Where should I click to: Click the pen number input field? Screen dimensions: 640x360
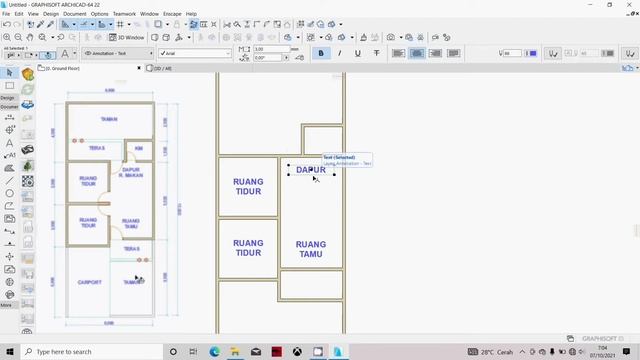(512, 53)
